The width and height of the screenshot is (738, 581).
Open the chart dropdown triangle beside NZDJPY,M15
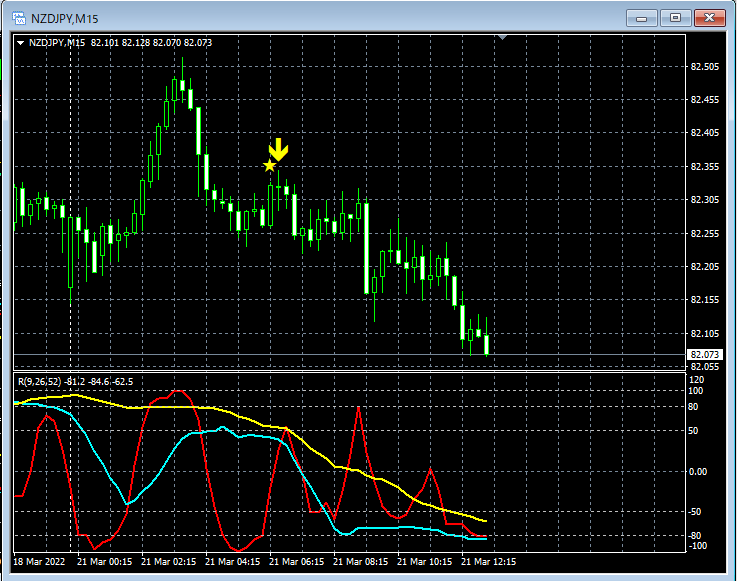20,43
